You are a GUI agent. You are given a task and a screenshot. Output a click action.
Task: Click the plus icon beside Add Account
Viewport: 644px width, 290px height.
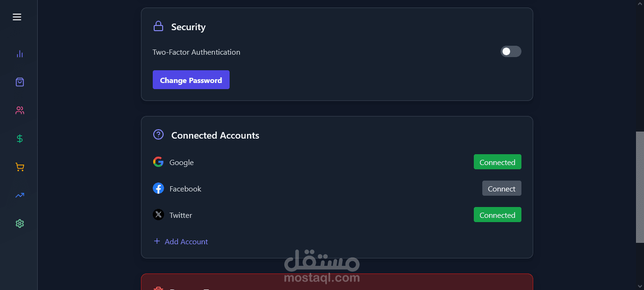157,241
